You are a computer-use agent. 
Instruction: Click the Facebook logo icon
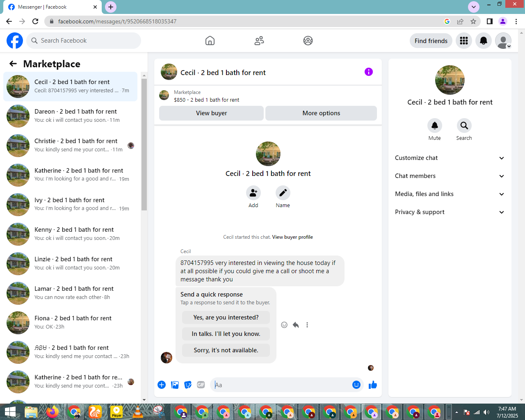coord(15,41)
